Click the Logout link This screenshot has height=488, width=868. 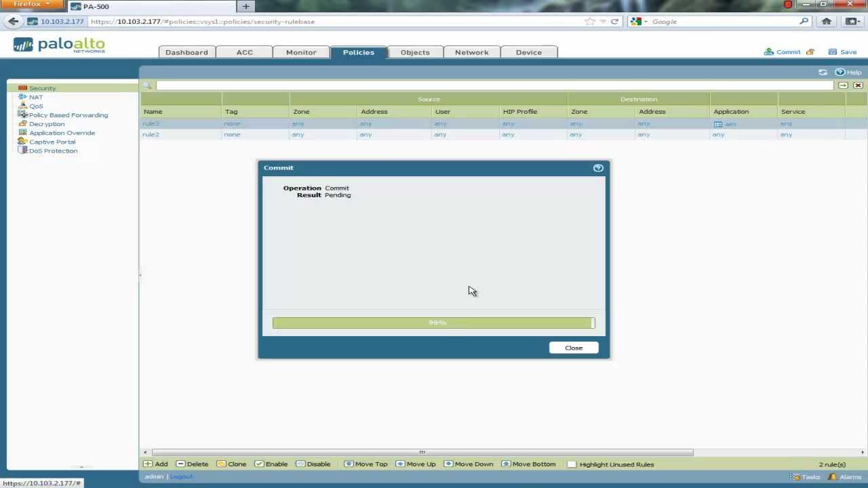pos(182,476)
